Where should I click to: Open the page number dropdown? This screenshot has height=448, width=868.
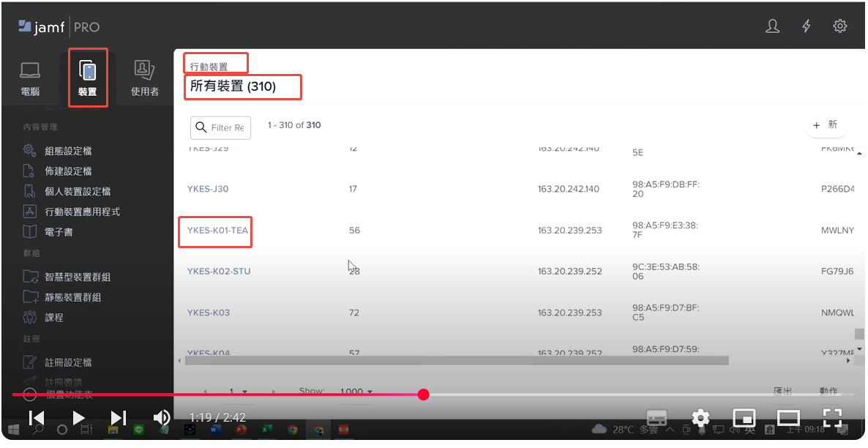(x=237, y=392)
